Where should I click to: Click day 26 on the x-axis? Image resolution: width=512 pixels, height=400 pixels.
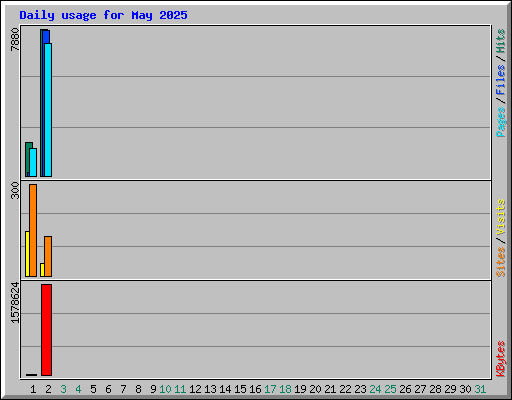[x=405, y=389]
